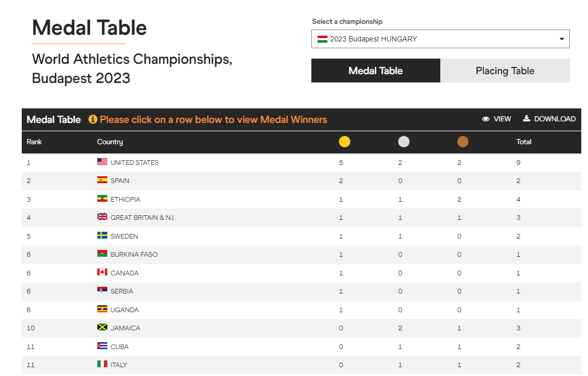
Task: Toggle the VIEW eye icon
Action: point(485,119)
